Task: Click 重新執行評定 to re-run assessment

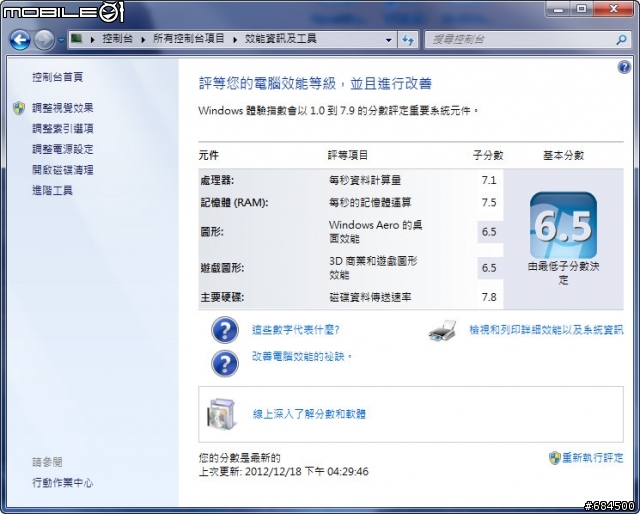Action: 593,458
